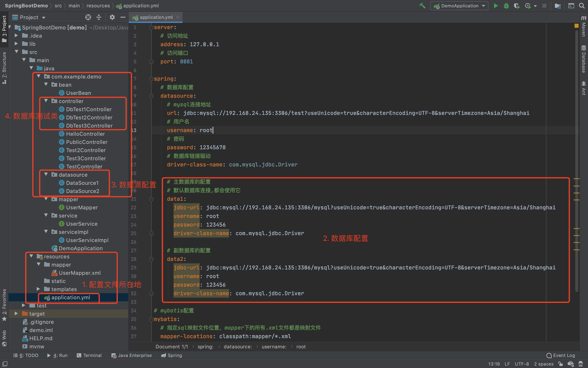588x368 pixels.
Task: Click the LF line separator selector
Action: point(507,364)
